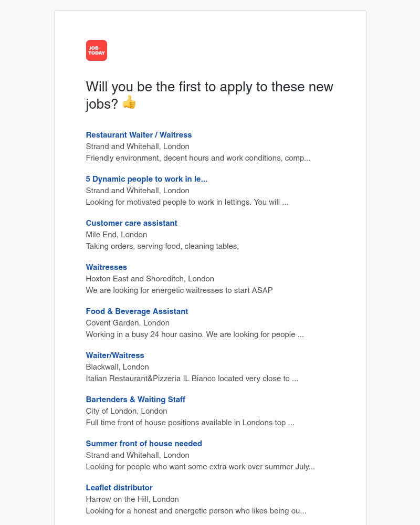Click the City of London, London location

click(x=127, y=411)
